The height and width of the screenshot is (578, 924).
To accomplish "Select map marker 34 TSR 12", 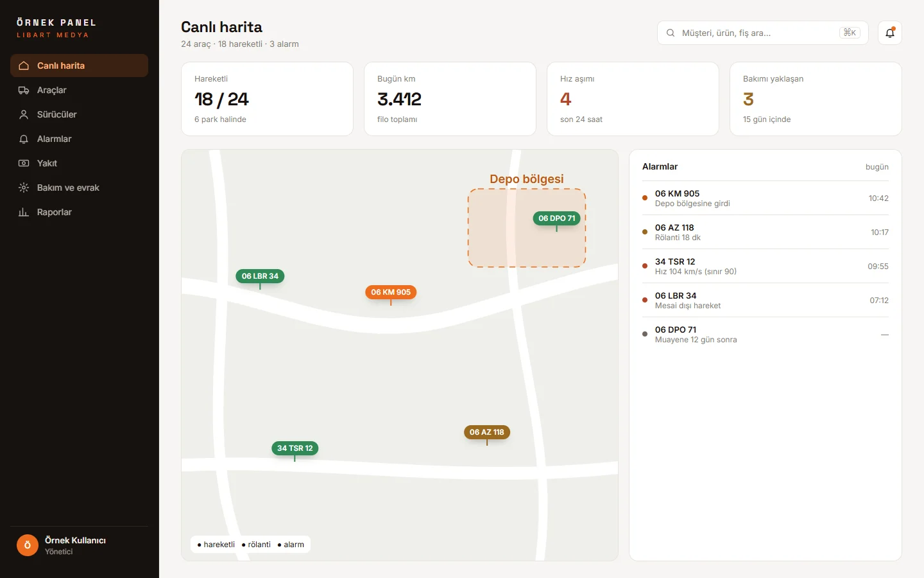I will pos(295,448).
